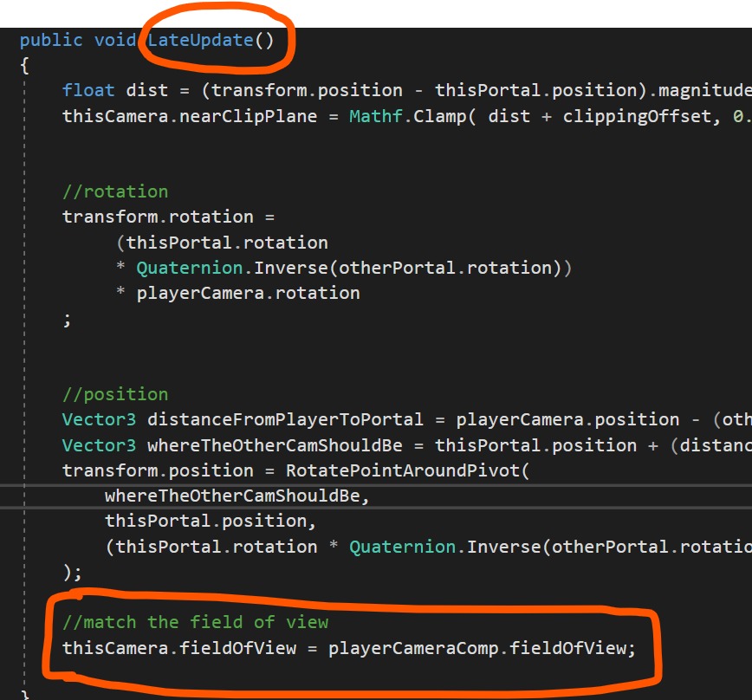Click the //position comment
The width and height of the screenshot is (752, 700).
coord(115,394)
